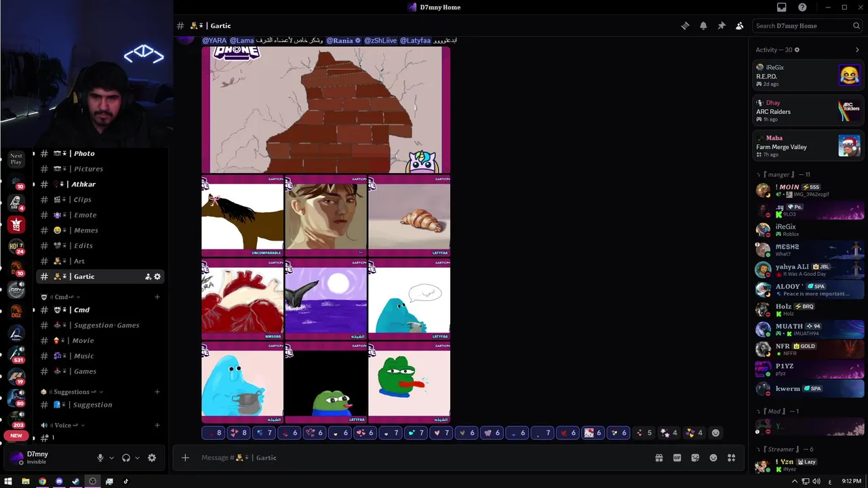Image resolution: width=868 pixels, height=488 pixels.
Task: Open Activity settings gear icon
Action: click(x=797, y=49)
